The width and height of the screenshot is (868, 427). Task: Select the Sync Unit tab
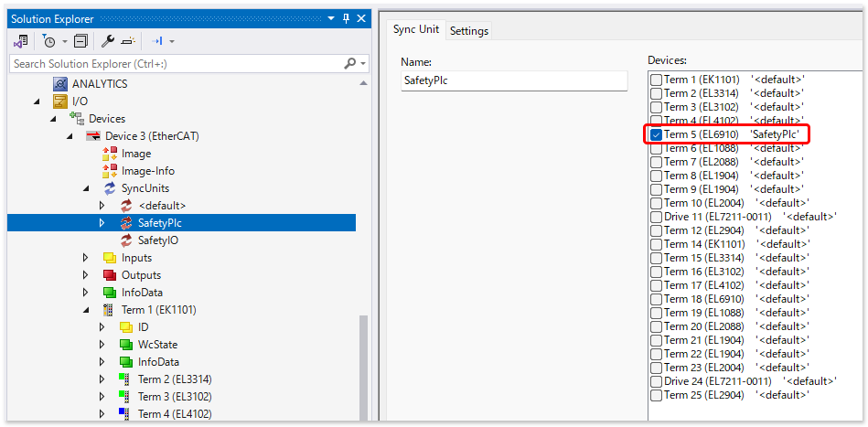click(x=416, y=29)
